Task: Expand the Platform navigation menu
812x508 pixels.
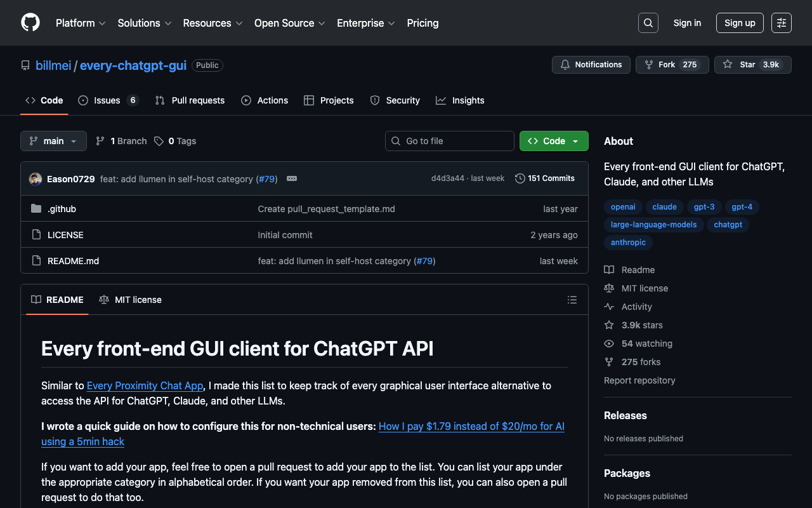Action: point(81,23)
